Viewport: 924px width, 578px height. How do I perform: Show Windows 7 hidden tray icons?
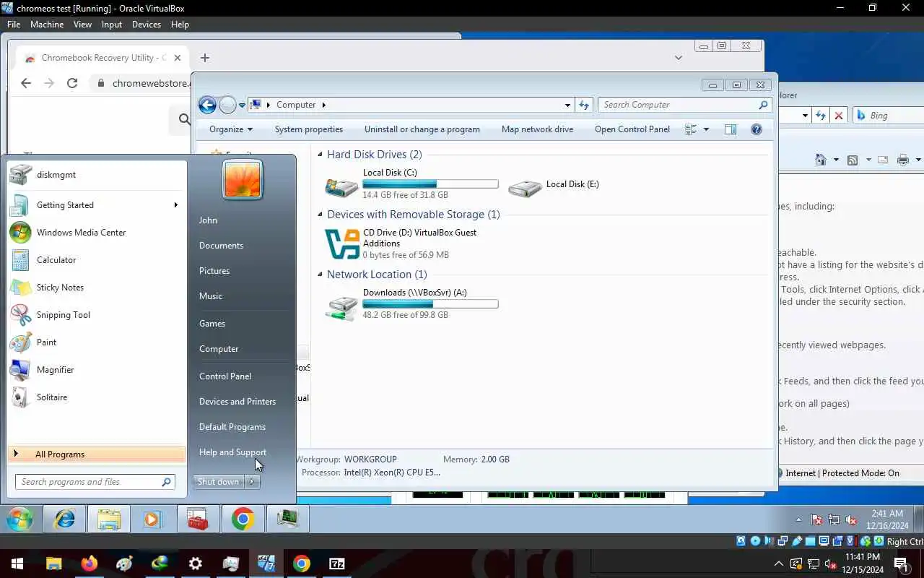[x=798, y=519]
